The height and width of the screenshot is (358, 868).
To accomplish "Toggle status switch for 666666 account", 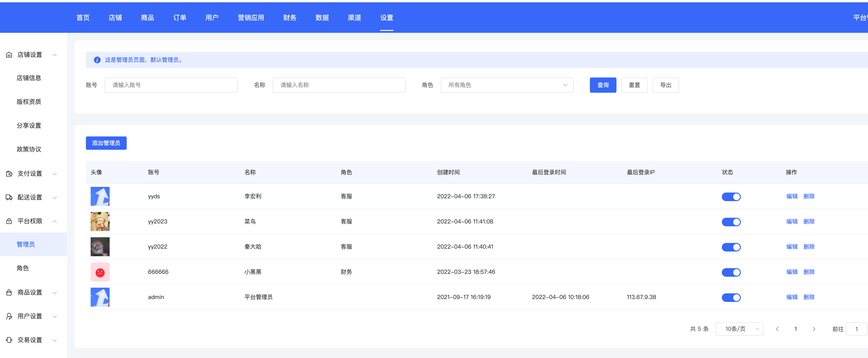I will tap(731, 272).
